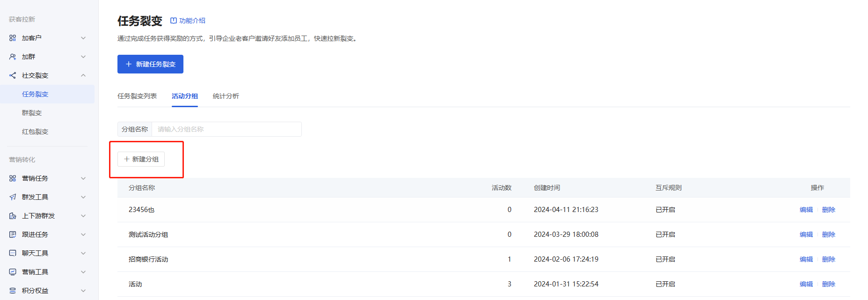Select 任务裂变 in the sidebar
868x300 pixels.
(x=47, y=94)
